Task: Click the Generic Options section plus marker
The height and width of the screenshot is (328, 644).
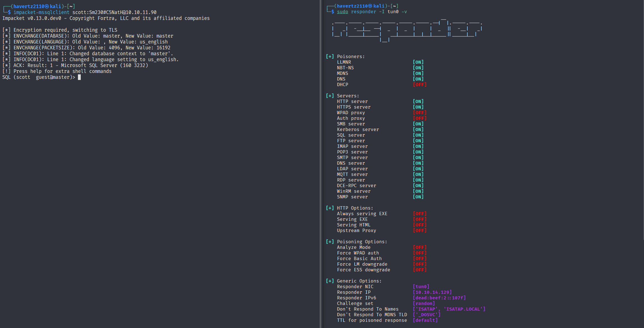Action: 330,281
